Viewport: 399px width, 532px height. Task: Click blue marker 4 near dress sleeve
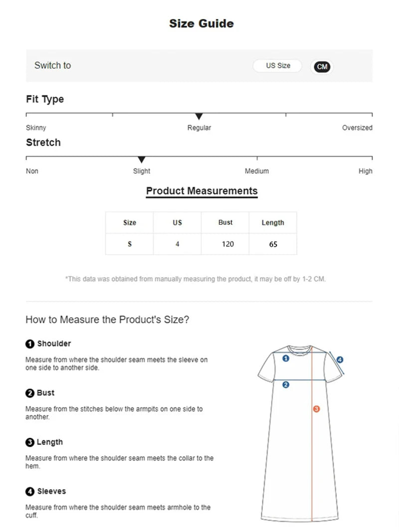click(340, 359)
